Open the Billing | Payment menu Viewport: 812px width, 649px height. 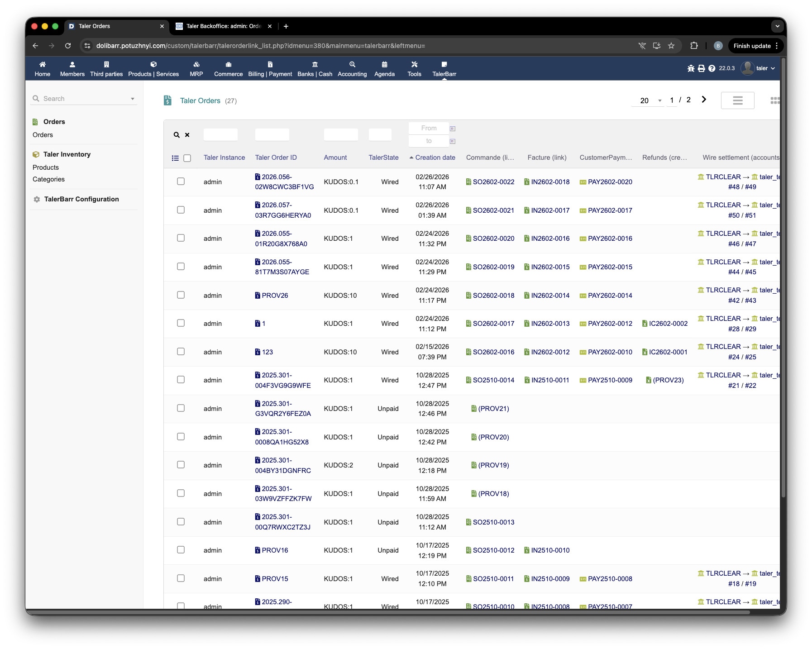click(270, 69)
